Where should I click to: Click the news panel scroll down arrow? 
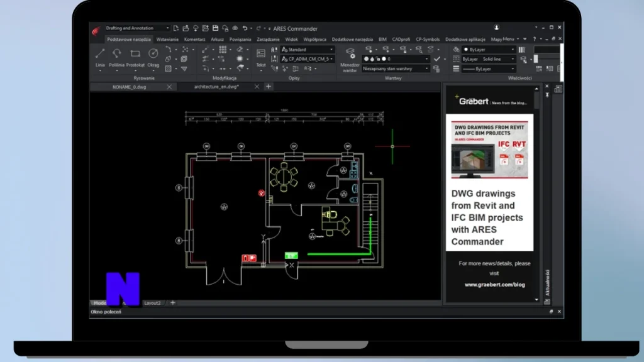coord(536,300)
